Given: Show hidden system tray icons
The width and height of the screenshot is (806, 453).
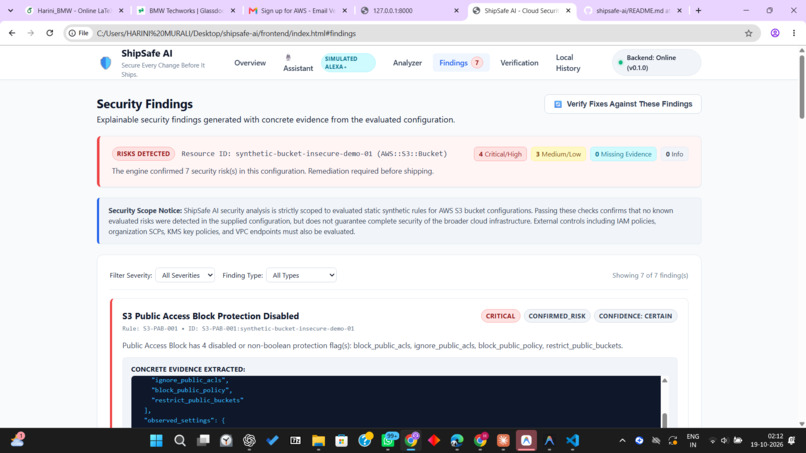Looking at the screenshot, I should [622, 441].
